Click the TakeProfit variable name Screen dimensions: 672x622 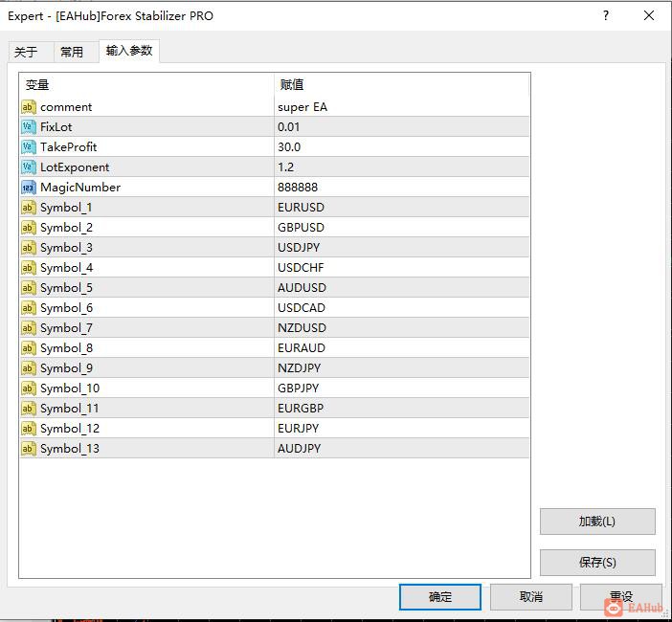click(69, 147)
